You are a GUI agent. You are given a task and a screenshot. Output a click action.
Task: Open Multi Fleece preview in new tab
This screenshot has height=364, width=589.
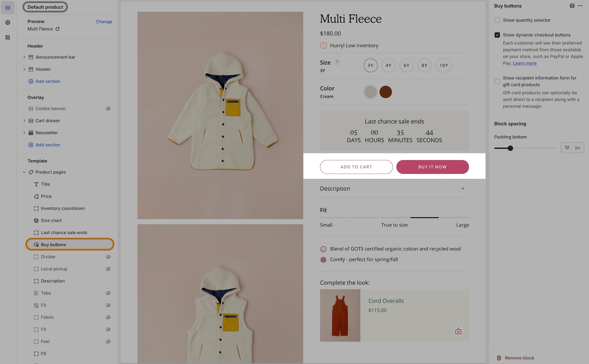[x=57, y=29]
